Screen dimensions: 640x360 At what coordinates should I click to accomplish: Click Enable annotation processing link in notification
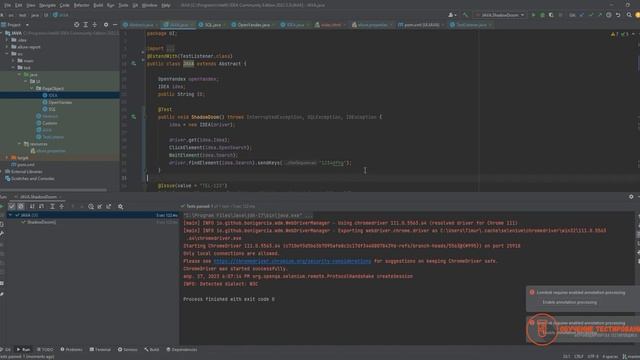pos(569,302)
